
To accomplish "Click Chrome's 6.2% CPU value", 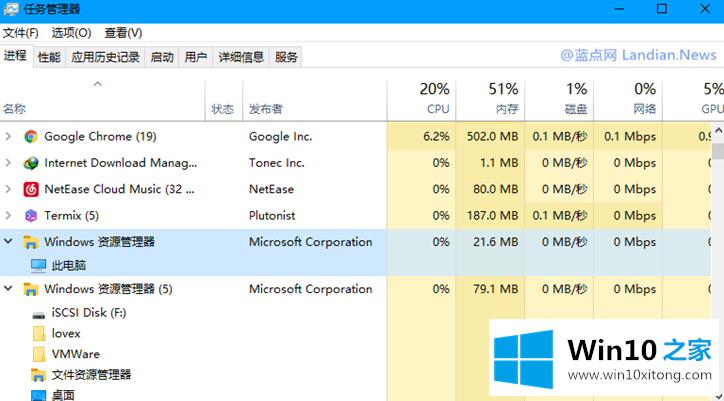I will click(434, 137).
